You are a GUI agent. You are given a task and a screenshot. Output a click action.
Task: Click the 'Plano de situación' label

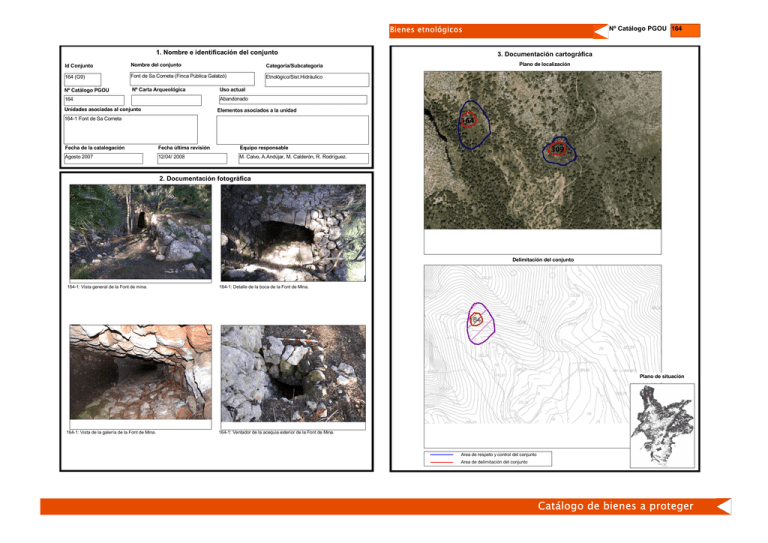pyautogui.click(x=662, y=377)
